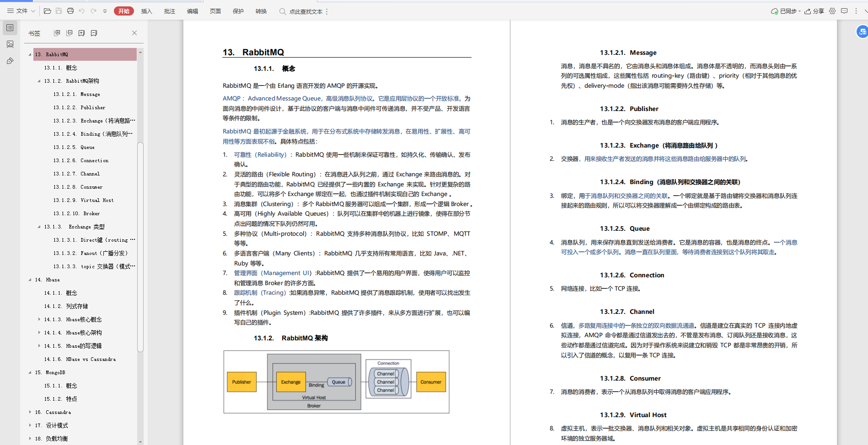Click the remove bookmark icon
This screenshot has height=445, width=868.
pos(94,32)
